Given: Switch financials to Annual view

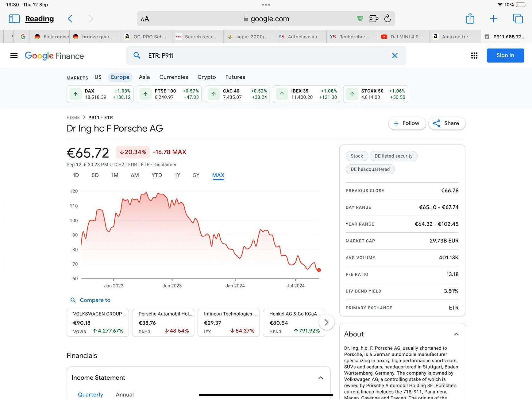Looking at the screenshot, I should point(125,394).
